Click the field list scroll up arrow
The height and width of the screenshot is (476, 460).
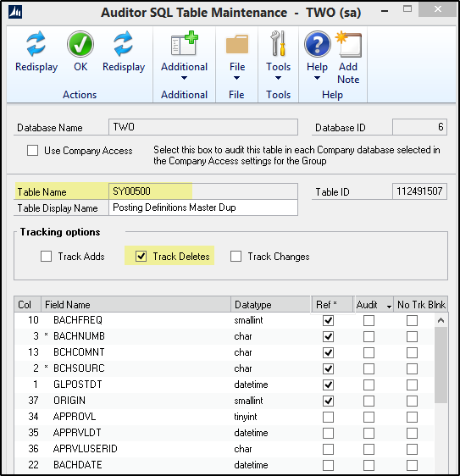coord(441,320)
